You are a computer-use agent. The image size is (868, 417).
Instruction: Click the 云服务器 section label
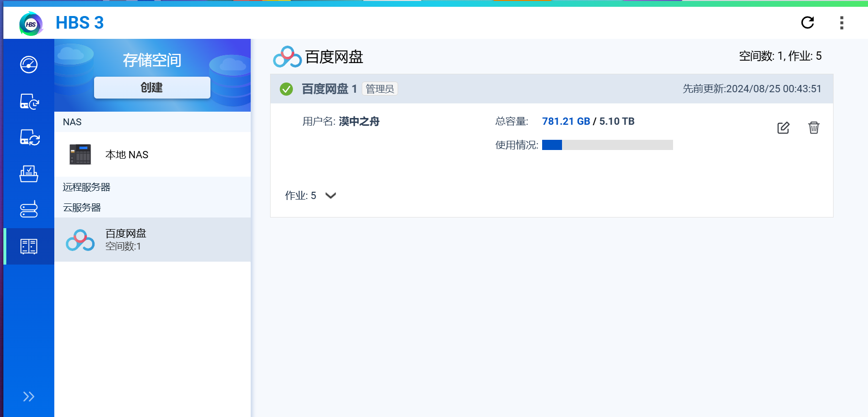tap(82, 207)
